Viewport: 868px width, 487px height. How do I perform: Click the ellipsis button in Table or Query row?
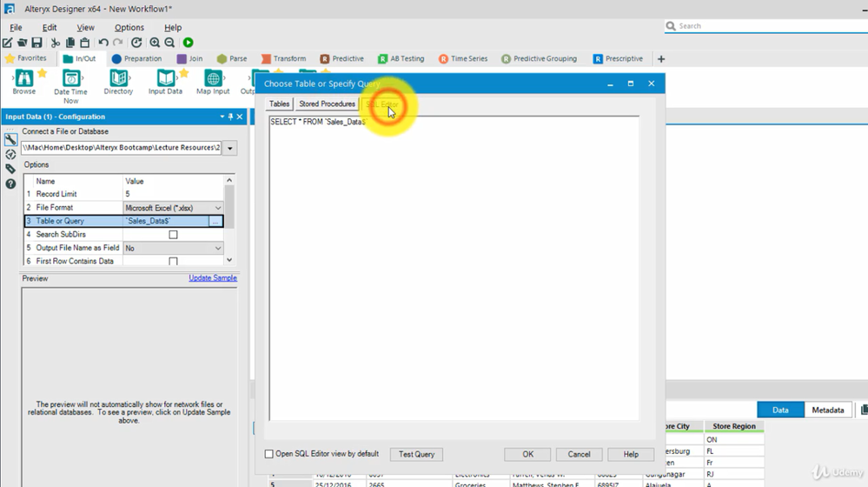215,221
